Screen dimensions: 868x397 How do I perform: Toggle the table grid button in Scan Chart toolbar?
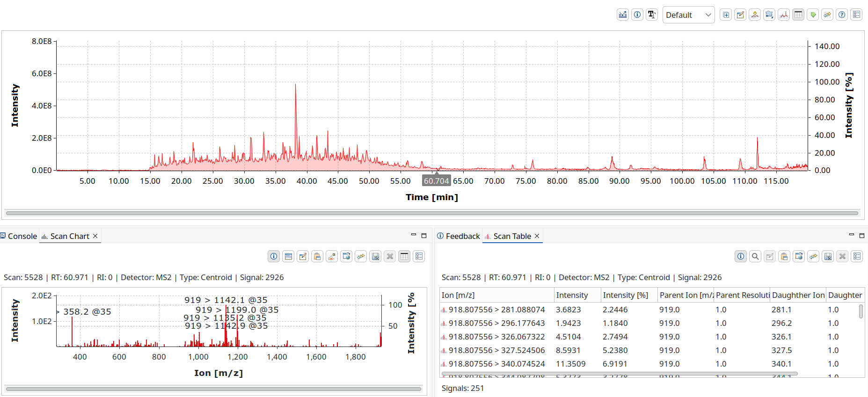point(404,256)
